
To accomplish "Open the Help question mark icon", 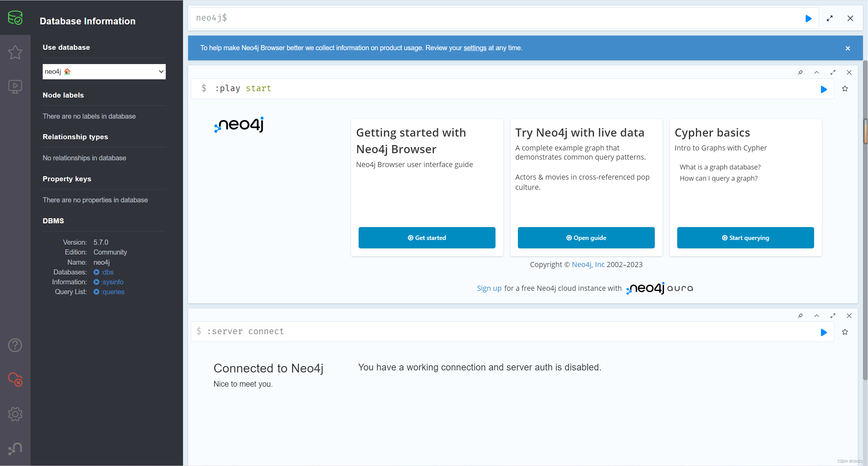I will (x=15, y=345).
